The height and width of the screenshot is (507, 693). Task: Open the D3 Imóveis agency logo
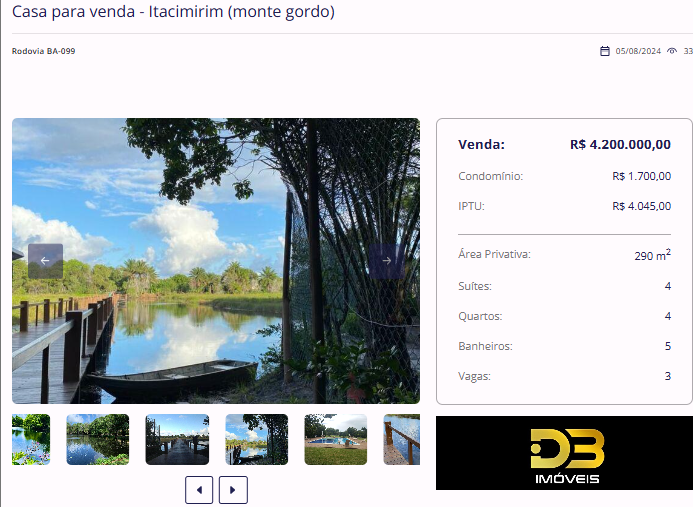[x=564, y=453]
